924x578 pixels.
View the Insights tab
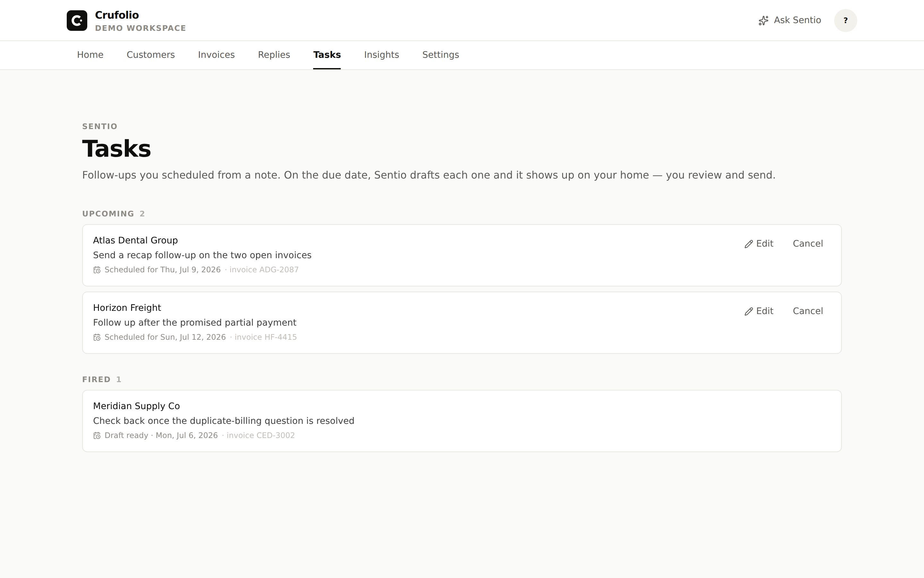(x=381, y=55)
